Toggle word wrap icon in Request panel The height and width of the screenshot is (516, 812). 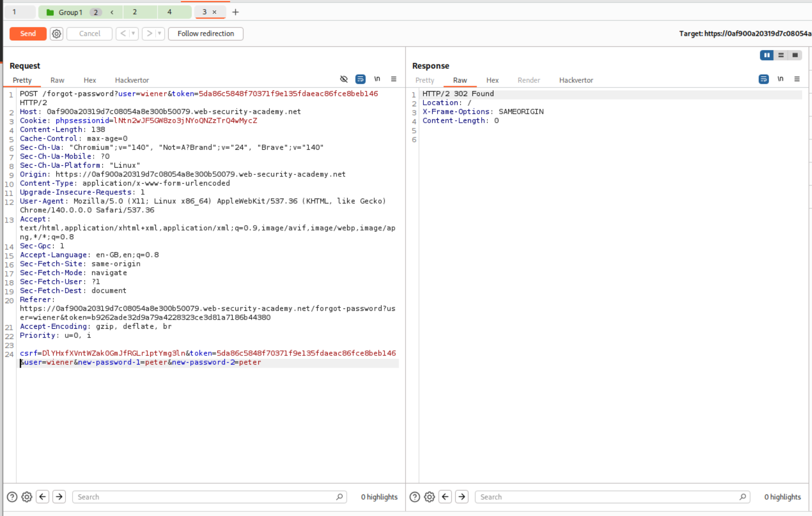point(360,79)
